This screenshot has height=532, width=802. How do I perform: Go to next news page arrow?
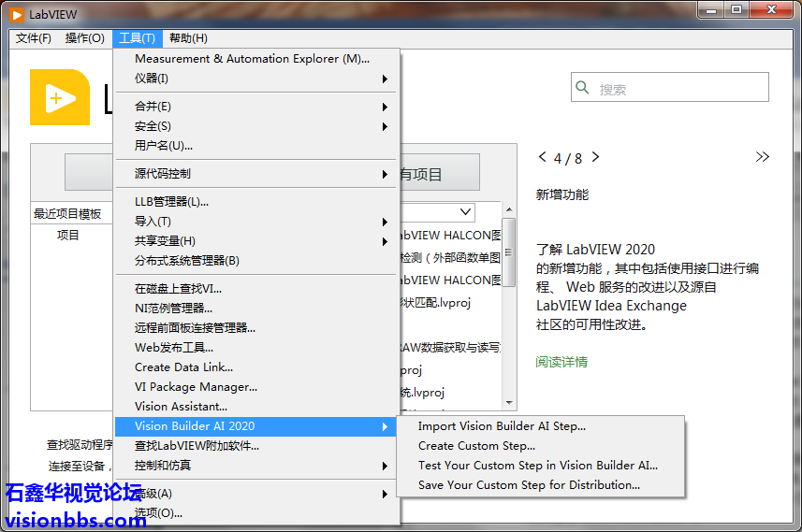(595, 157)
